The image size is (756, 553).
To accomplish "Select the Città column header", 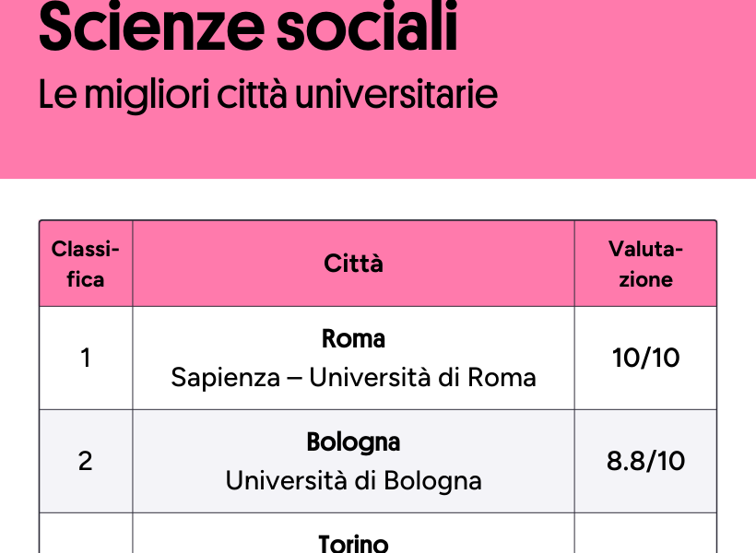I will (x=353, y=264).
